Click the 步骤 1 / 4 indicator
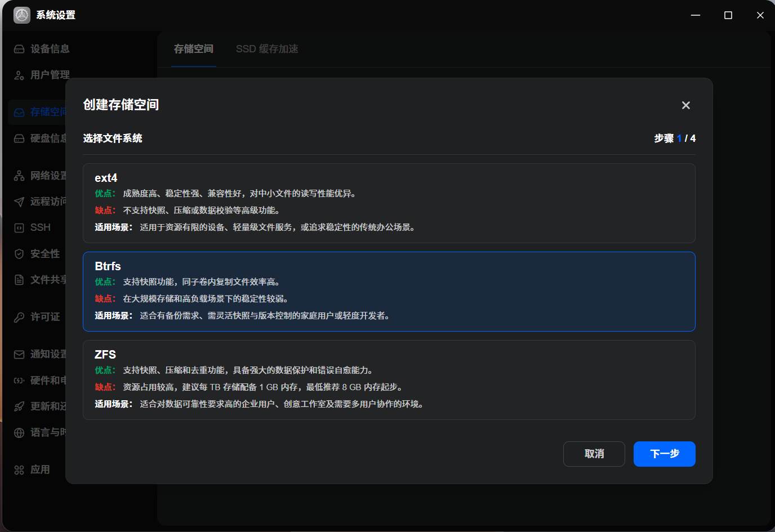 coord(675,138)
